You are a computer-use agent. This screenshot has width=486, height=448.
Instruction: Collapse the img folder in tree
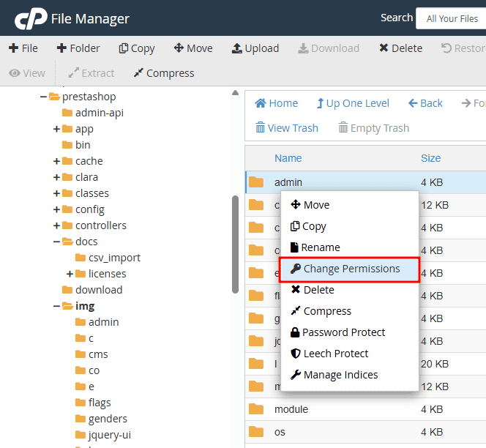pos(56,306)
